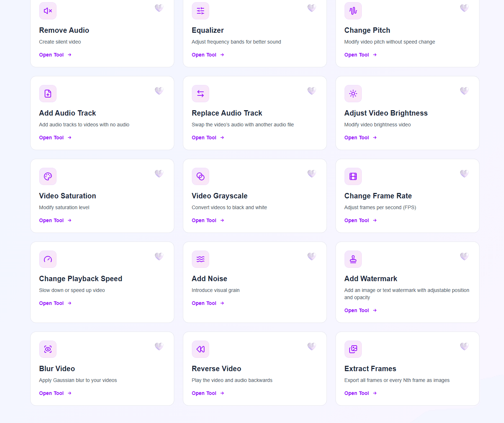Open Tool link for Add Noise
The height and width of the screenshot is (423, 504).
point(208,303)
